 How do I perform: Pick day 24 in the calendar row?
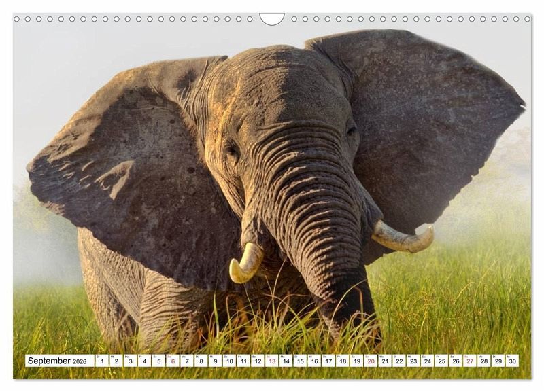point(428,361)
